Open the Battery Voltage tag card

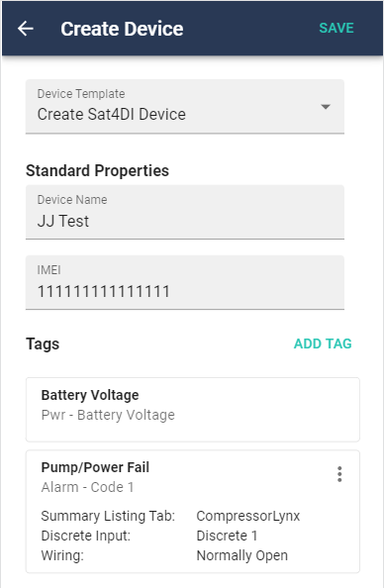(193, 410)
